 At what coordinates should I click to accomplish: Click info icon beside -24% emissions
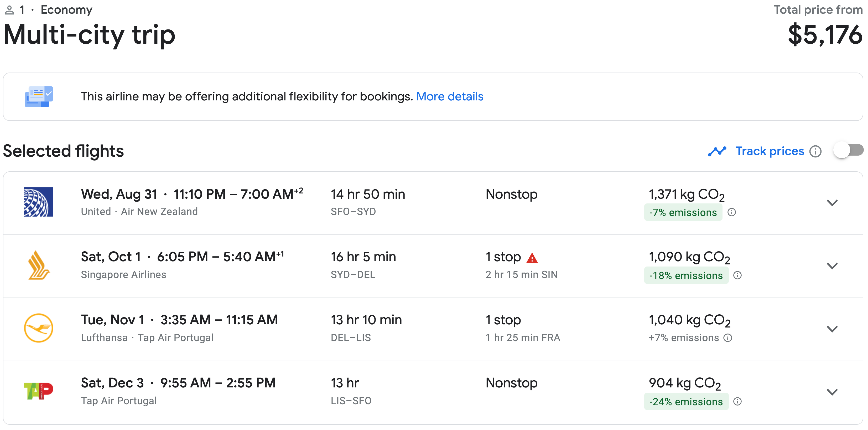[737, 402]
